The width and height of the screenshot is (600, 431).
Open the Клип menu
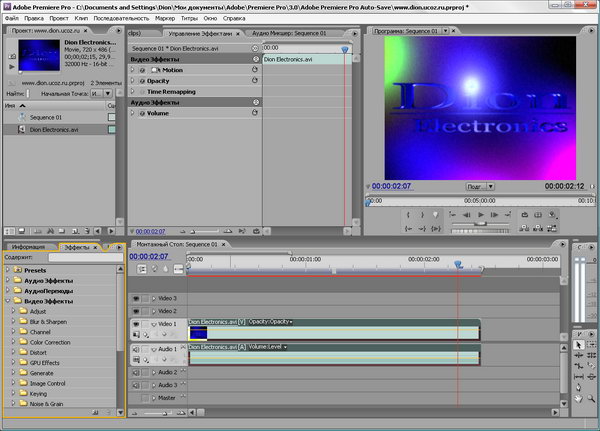[x=81, y=18]
